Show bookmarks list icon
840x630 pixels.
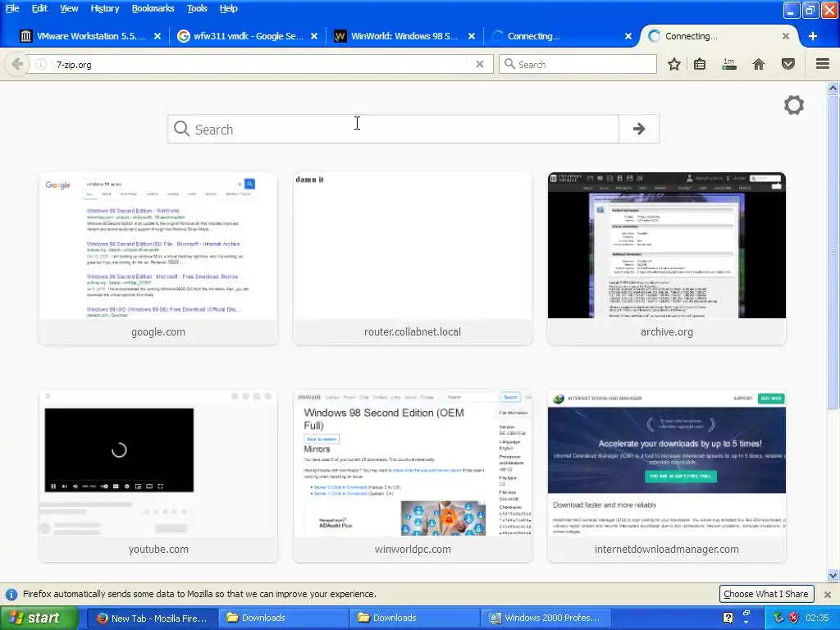700,64
